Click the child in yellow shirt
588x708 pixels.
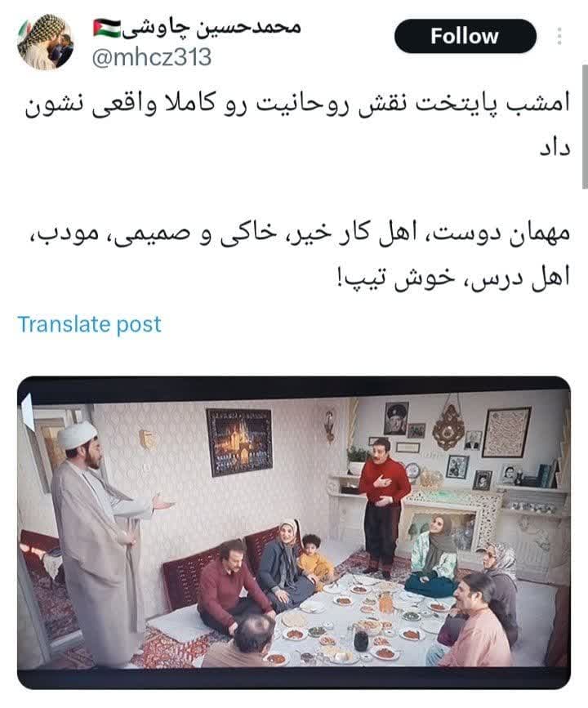pyautogui.click(x=314, y=560)
